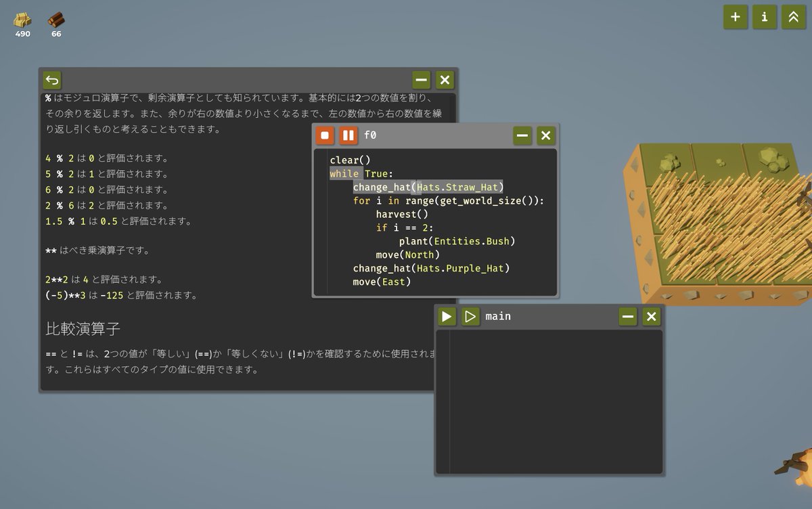Click the '2 % 6' example line in docs

(107, 205)
